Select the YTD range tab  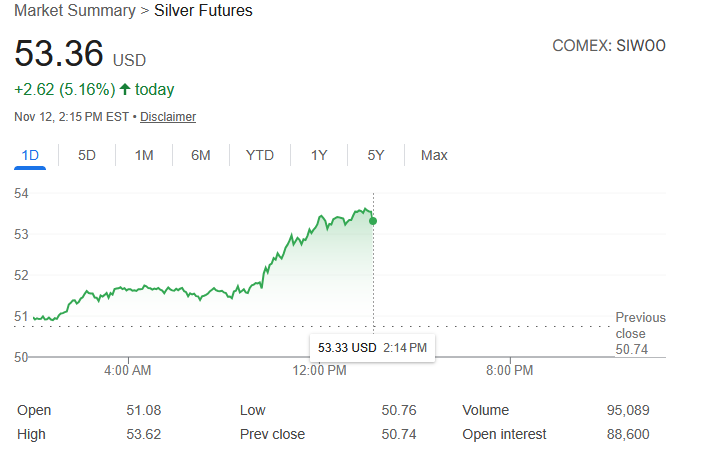coord(260,155)
